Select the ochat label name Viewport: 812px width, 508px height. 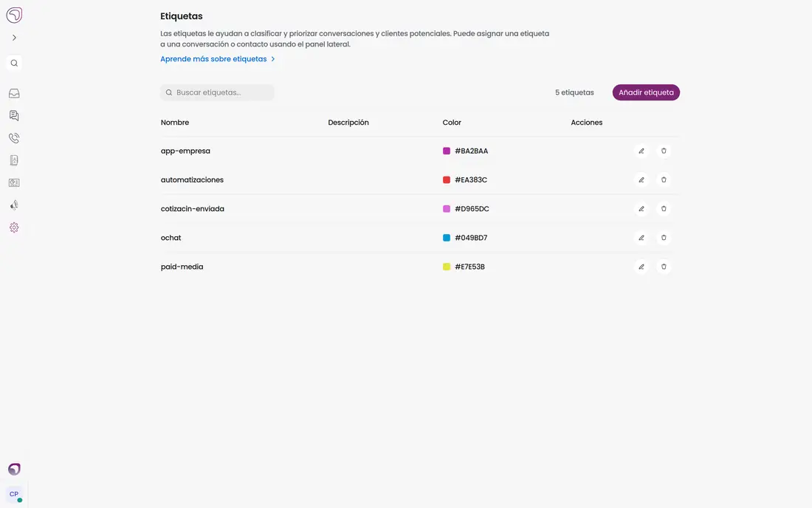171,238
